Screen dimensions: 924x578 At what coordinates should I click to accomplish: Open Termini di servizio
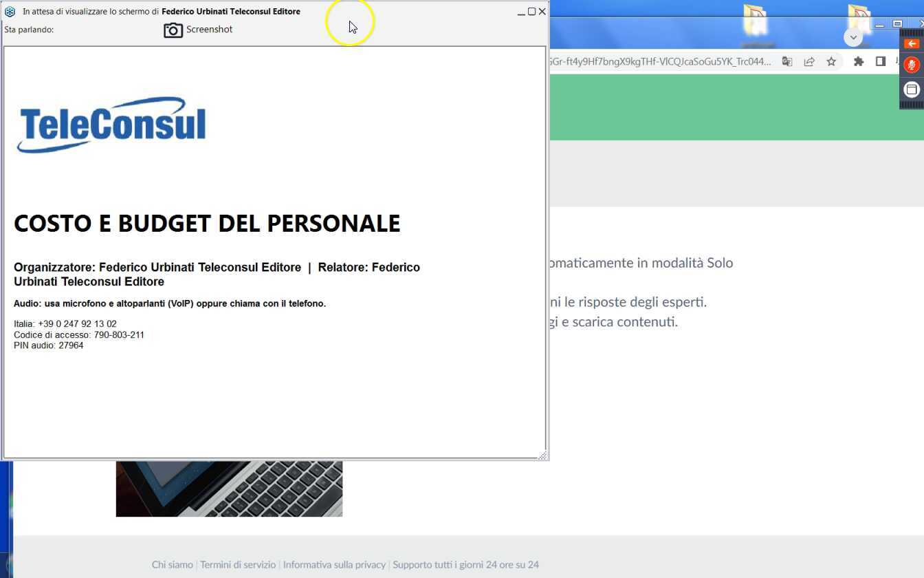click(x=237, y=564)
